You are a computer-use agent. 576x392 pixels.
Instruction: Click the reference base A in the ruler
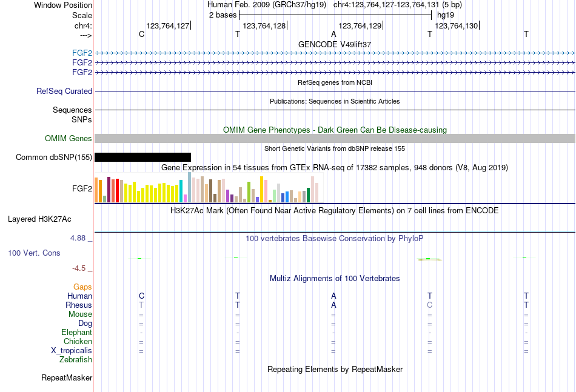point(333,34)
